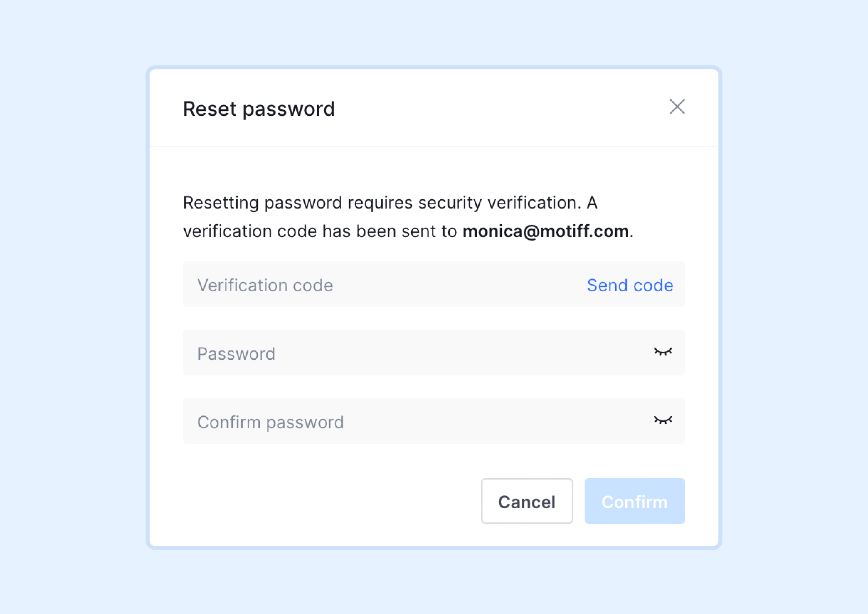Click the Confirm password placeholder text
The width and height of the screenshot is (868, 614).
[x=270, y=422]
